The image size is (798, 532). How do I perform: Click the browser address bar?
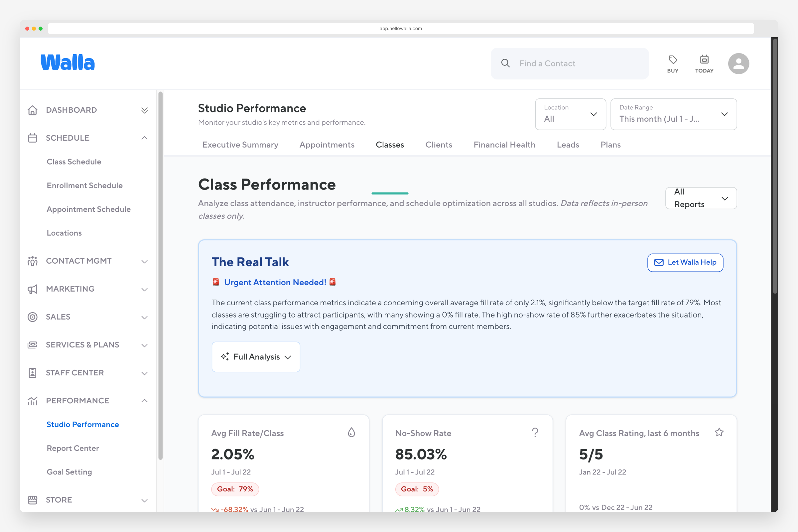click(x=401, y=29)
